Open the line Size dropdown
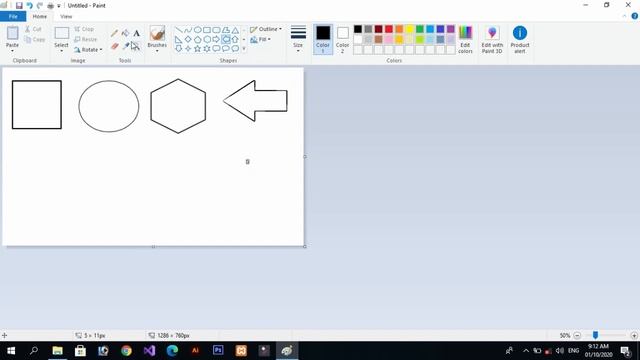This screenshot has width=640, height=360. pyautogui.click(x=298, y=39)
